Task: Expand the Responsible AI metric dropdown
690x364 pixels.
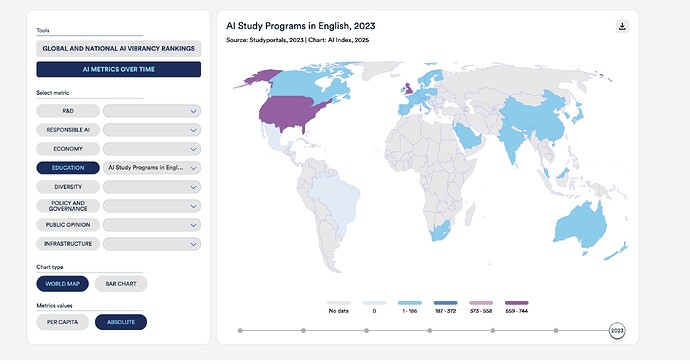Action: [x=152, y=130]
